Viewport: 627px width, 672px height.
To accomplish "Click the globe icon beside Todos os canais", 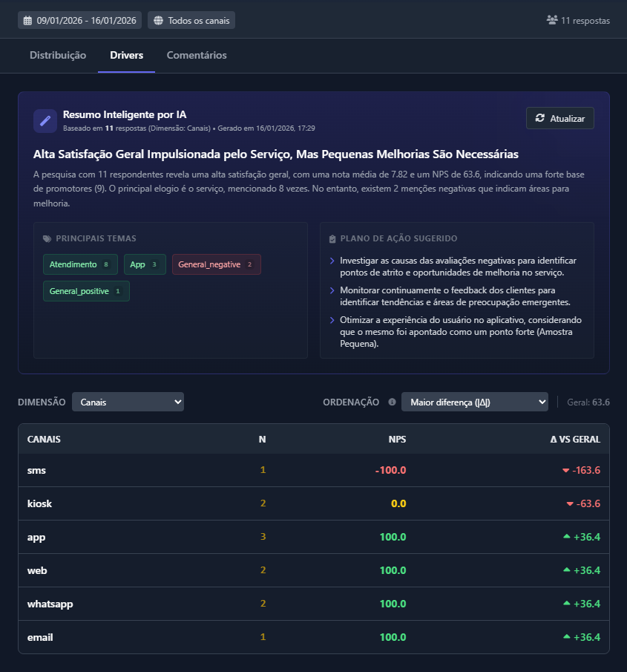I will pos(161,20).
